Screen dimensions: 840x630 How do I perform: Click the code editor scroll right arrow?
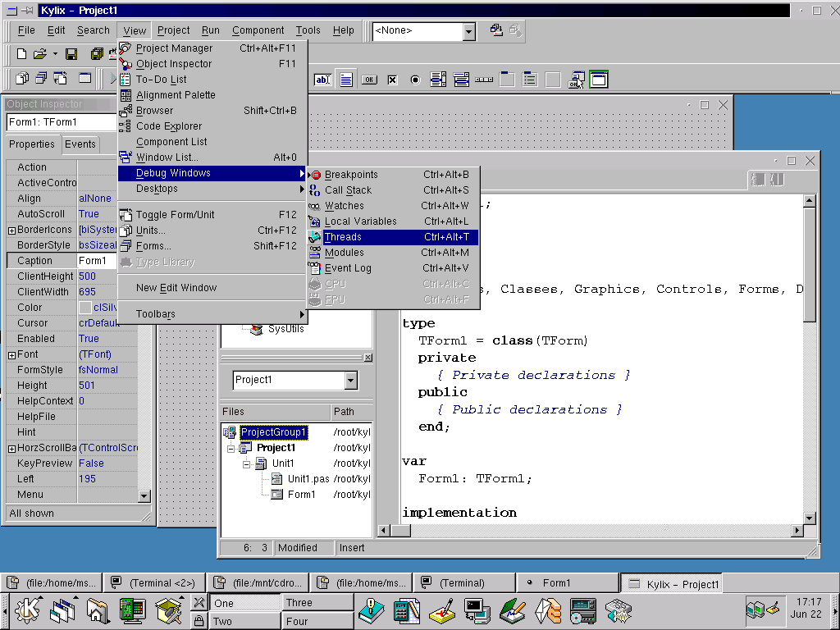click(797, 531)
